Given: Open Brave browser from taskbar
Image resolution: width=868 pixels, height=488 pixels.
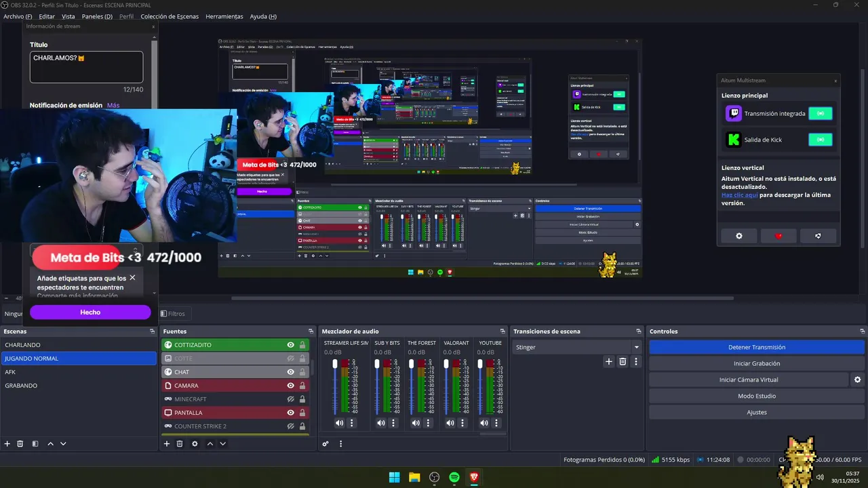Looking at the screenshot, I should click(474, 477).
